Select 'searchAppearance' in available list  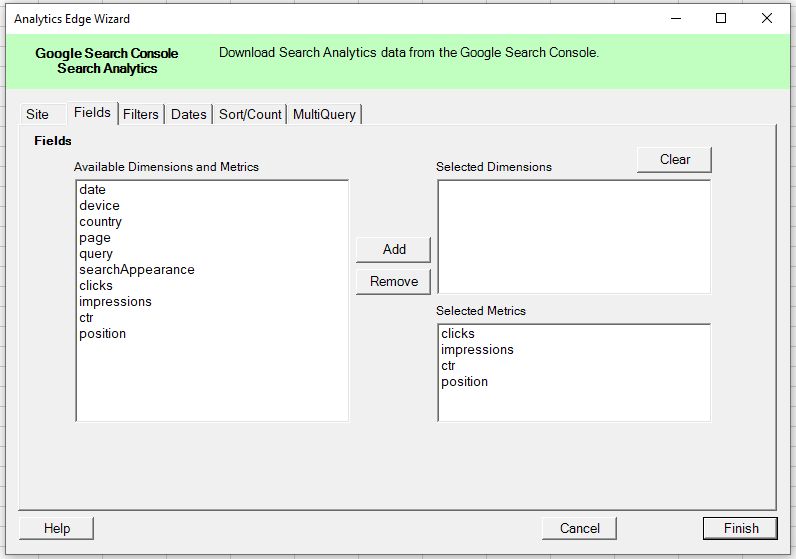click(212, 270)
